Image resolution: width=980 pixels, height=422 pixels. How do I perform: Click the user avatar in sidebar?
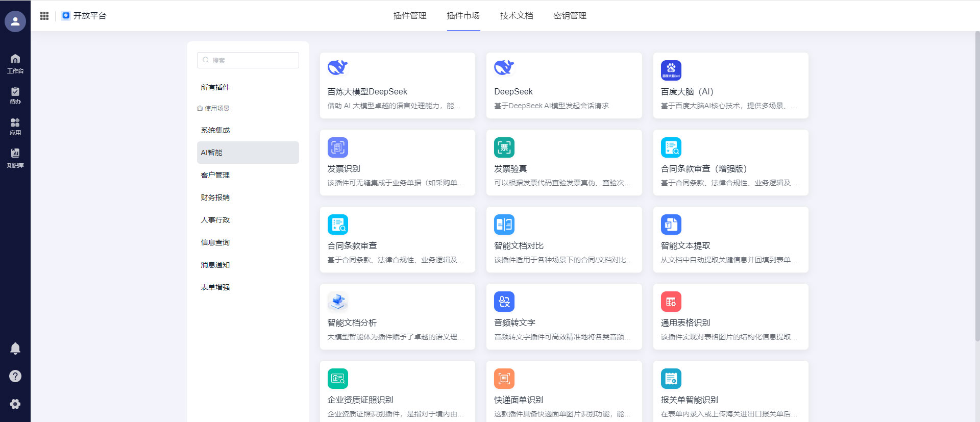point(15,21)
